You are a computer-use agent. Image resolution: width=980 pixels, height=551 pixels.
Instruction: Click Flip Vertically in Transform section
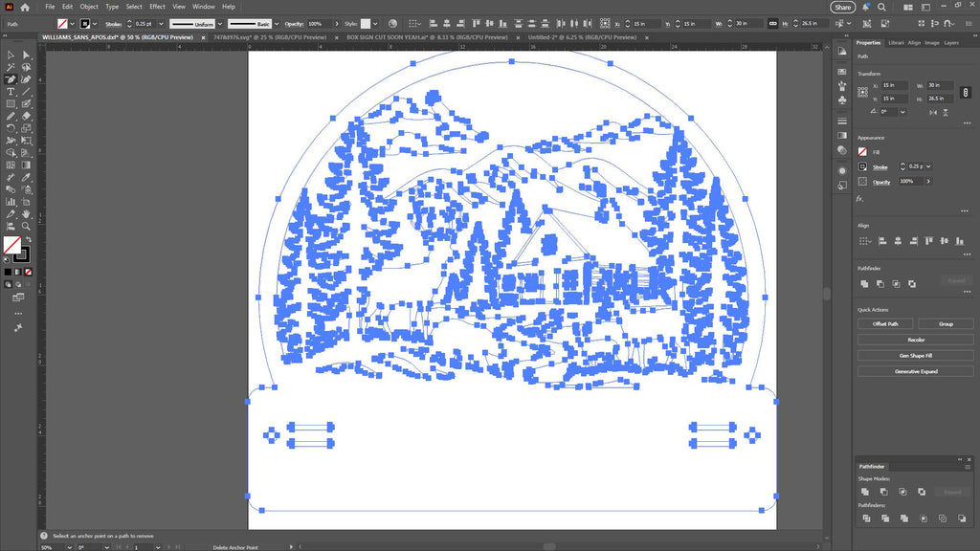(946, 113)
